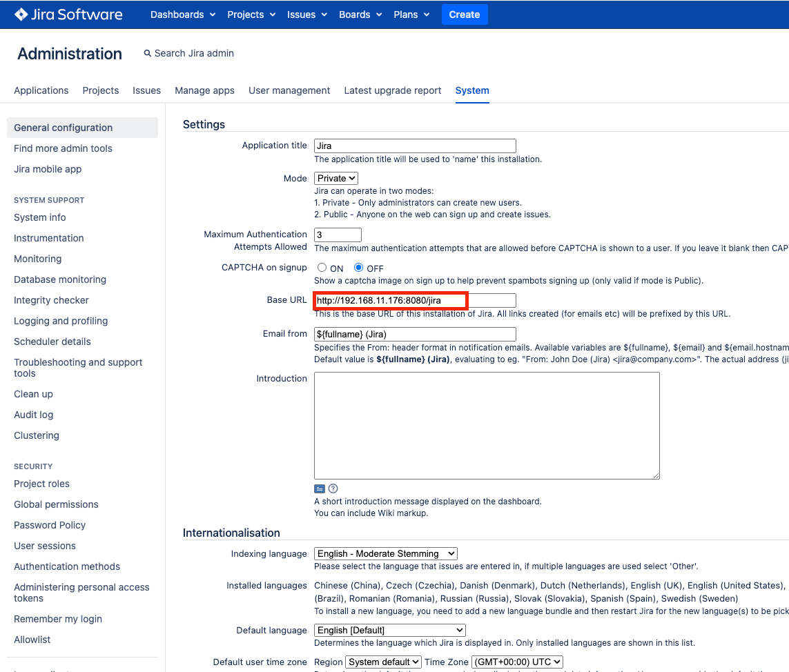
Task: Expand the Issues menu in top navigation
Action: click(x=307, y=14)
